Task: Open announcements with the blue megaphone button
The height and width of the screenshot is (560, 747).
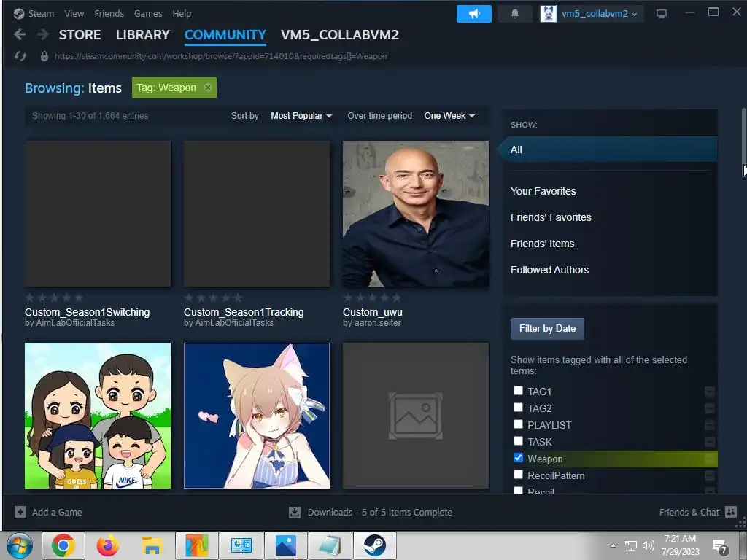Action: (x=473, y=13)
